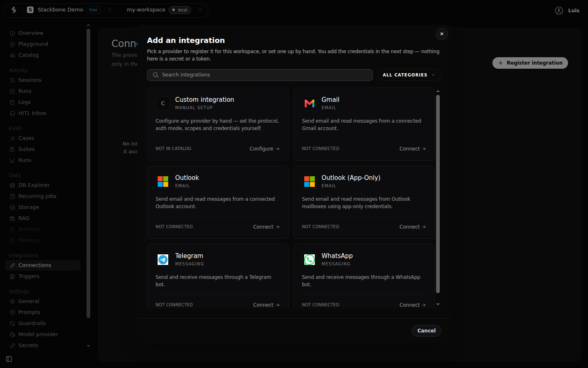Open the All Categories filter dropdown

[x=409, y=75]
